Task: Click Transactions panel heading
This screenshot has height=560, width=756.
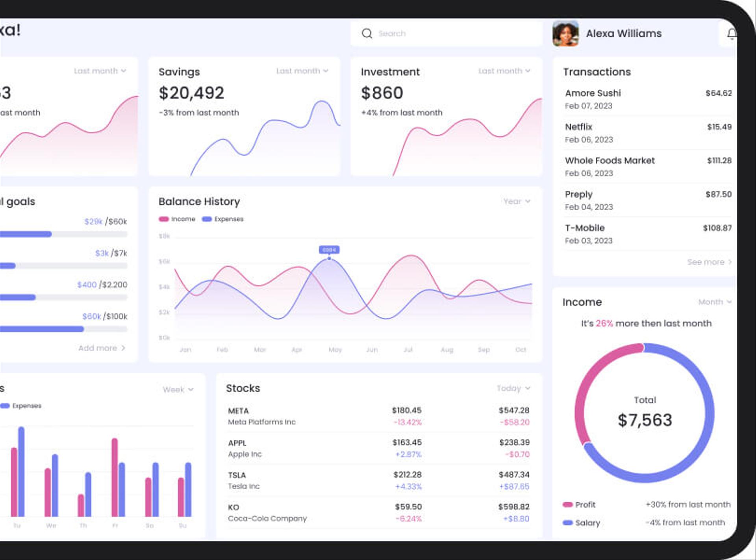Action: pos(597,72)
